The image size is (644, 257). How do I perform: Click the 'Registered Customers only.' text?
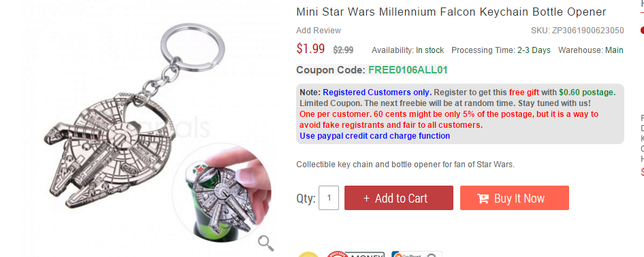pyautogui.click(x=377, y=92)
